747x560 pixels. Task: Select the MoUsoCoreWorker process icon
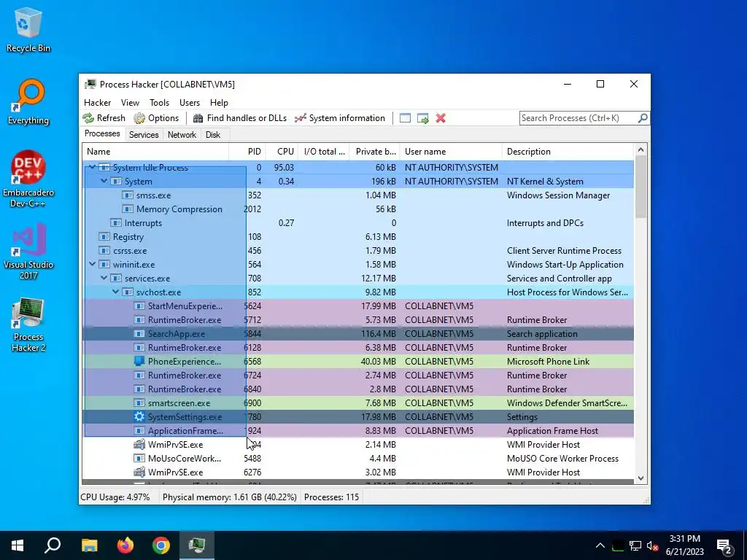click(139, 459)
